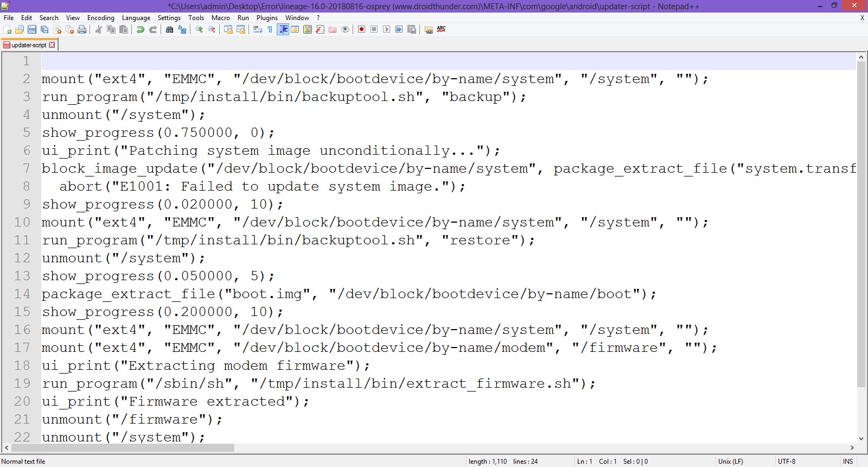This screenshot has width=868, height=467.
Task: Run macro multiple times with the double-arrow icon
Action: [x=399, y=29]
